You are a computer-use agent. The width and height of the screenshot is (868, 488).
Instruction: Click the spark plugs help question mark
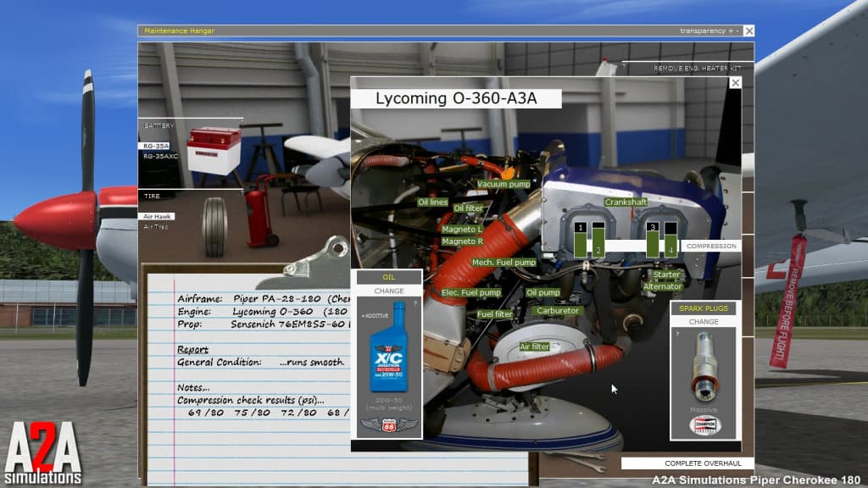(676, 334)
